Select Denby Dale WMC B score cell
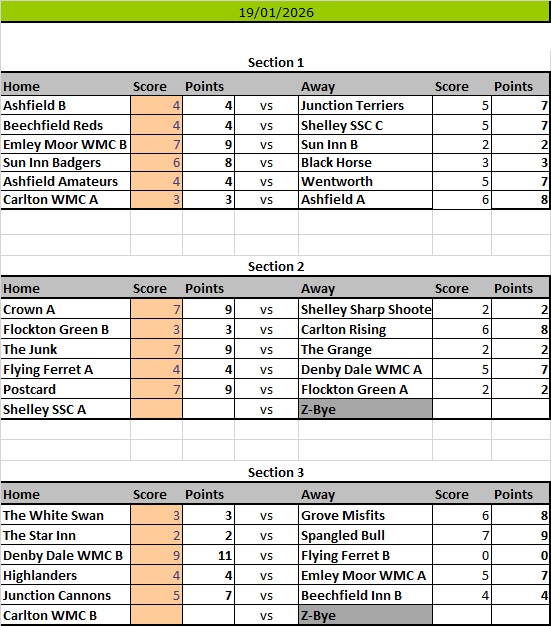 point(157,555)
